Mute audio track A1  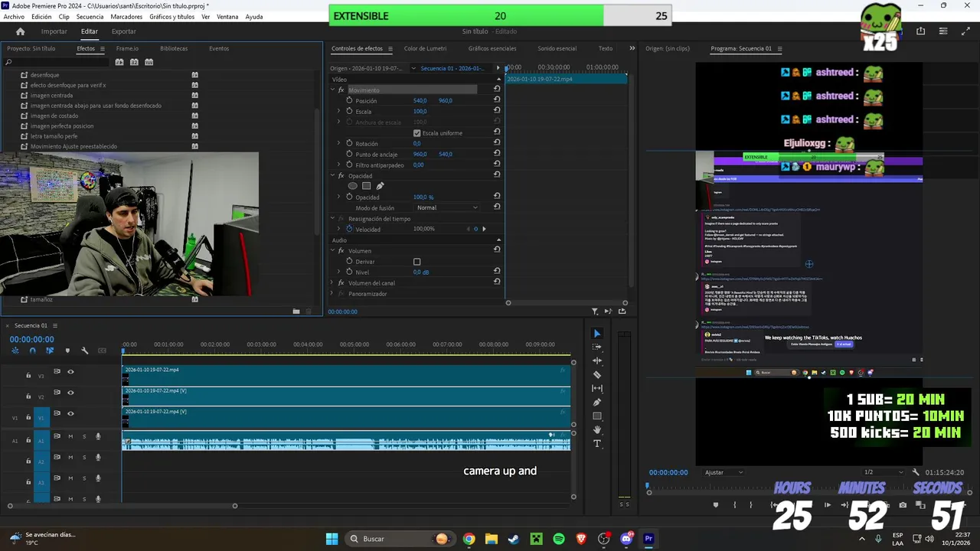[x=70, y=437]
